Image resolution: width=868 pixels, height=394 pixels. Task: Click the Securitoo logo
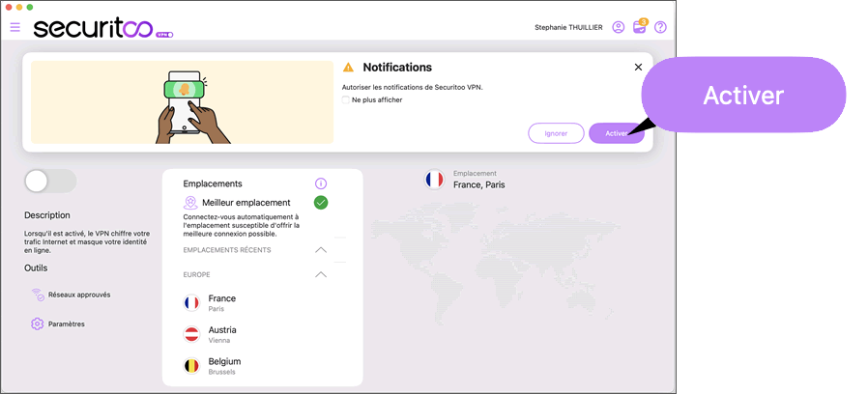(x=103, y=28)
